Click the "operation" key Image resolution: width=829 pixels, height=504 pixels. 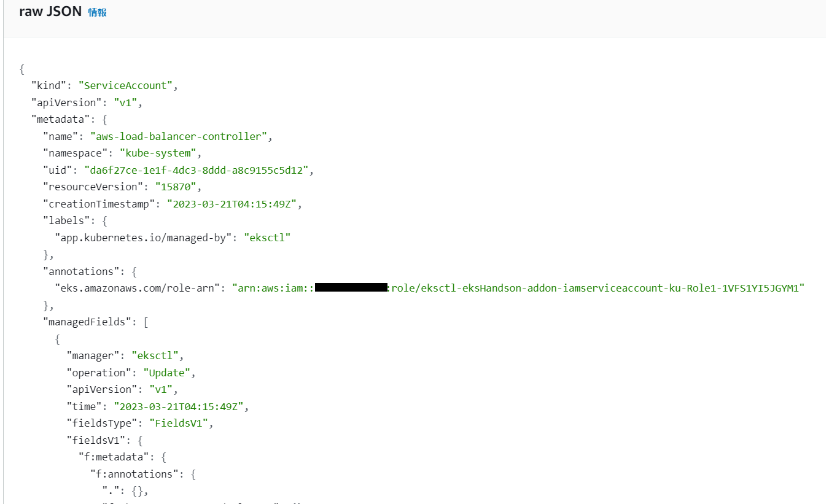pyautogui.click(x=99, y=373)
